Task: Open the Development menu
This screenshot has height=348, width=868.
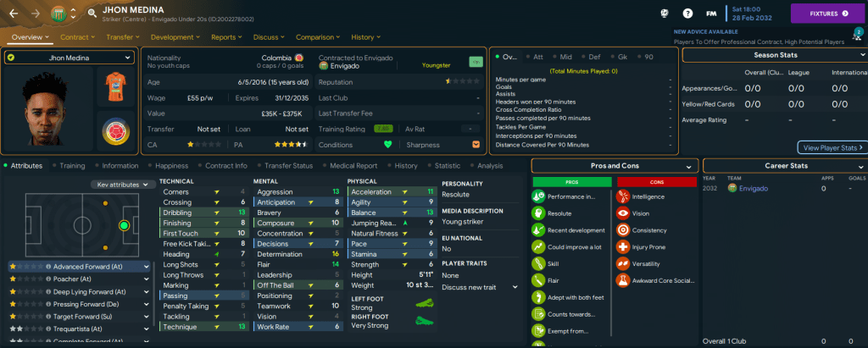Action: click(176, 37)
